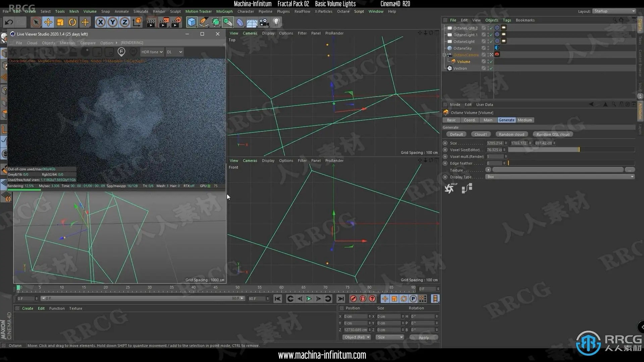This screenshot has height=362, width=644.
Task: Click the Octane help icon in attributes
Action: coord(449,188)
